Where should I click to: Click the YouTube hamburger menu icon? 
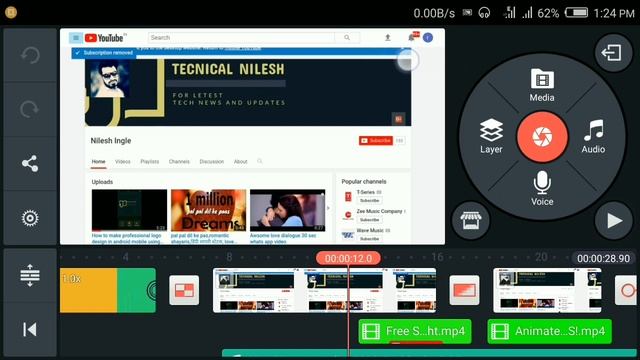76,38
